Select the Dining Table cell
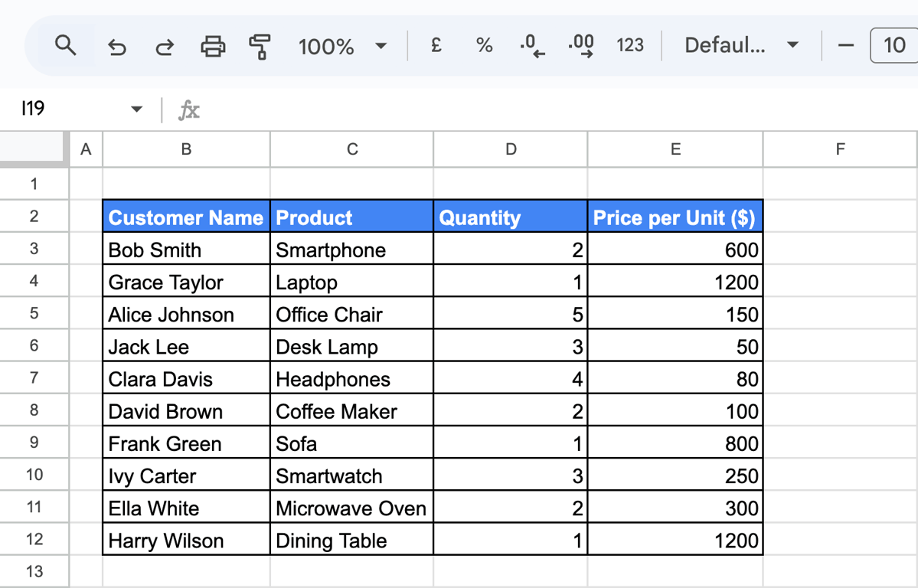This screenshot has height=588, width=918. pos(352,540)
